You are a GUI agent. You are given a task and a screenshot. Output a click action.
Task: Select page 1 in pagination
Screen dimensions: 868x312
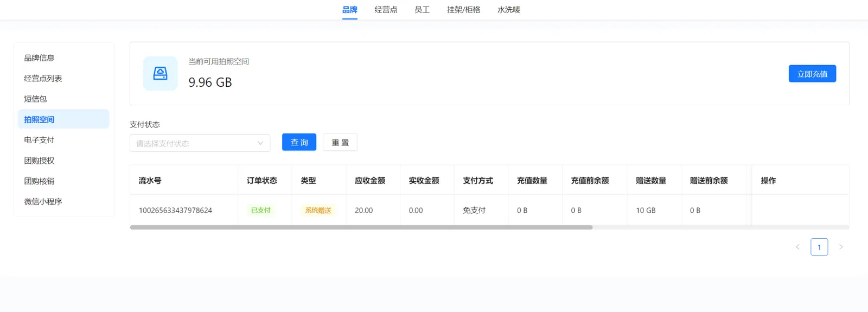[819, 247]
